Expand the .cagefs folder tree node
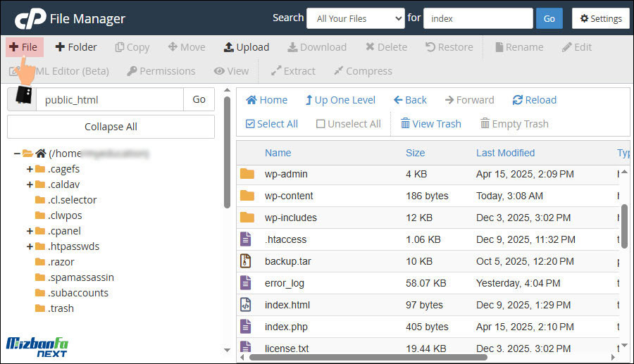634x364 pixels. click(30, 169)
